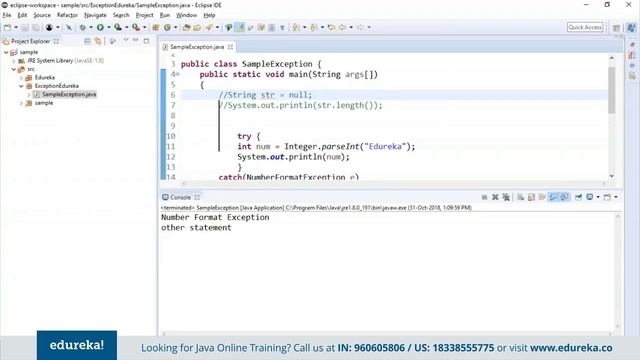Toggle Show Console on Standard Error change
This screenshot has width=640, height=360.
pos(564,197)
